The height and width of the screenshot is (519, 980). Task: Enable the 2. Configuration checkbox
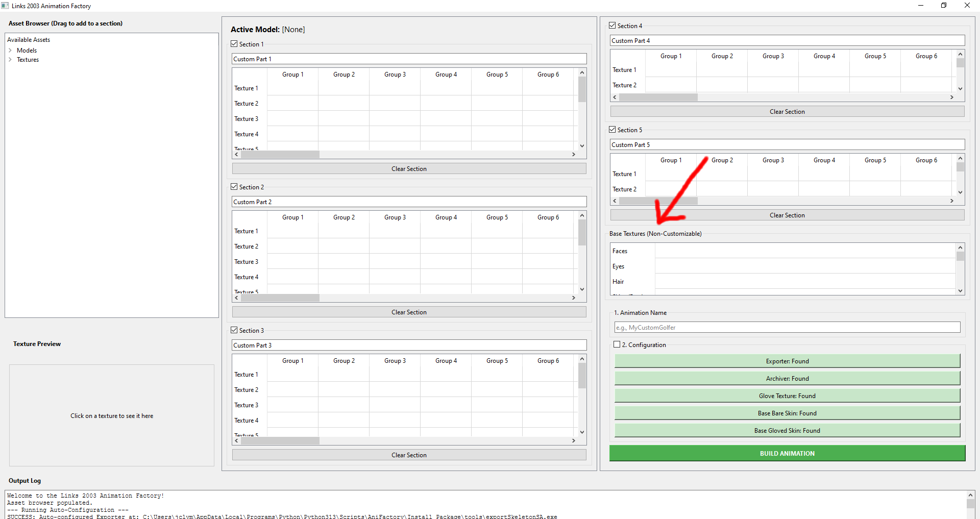click(x=617, y=344)
